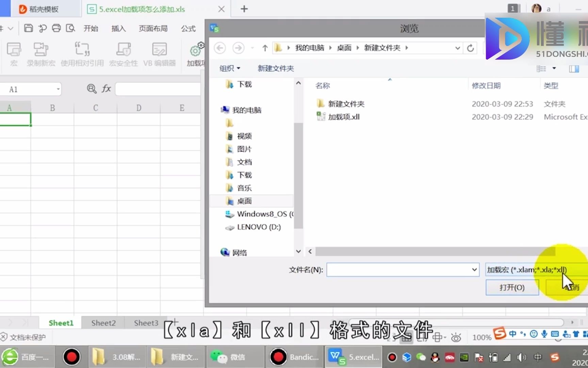Open the 插入 ribbon tab
Viewport: 588px width, 368px height.
pyautogui.click(x=118, y=28)
